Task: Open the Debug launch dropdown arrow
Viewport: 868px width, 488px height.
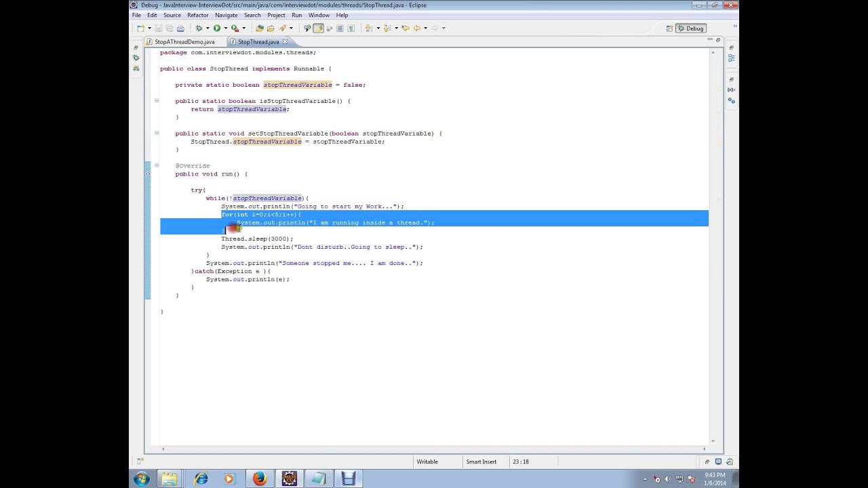Action: pyautogui.click(x=208, y=28)
